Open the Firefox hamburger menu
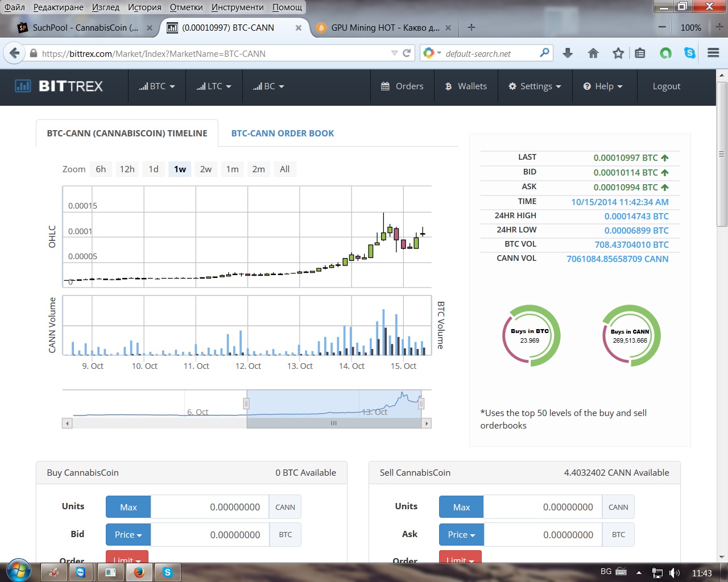Screen dimensions: 728x582 click(714, 53)
